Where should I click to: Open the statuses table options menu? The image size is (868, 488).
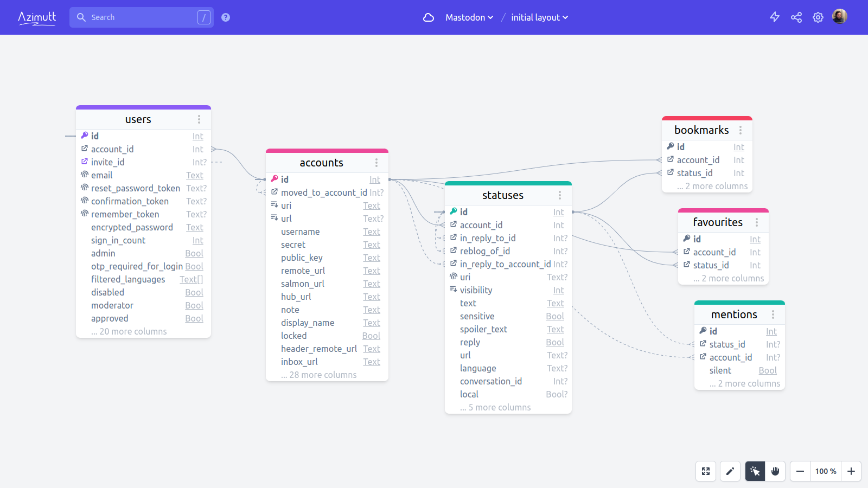pos(560,195)
